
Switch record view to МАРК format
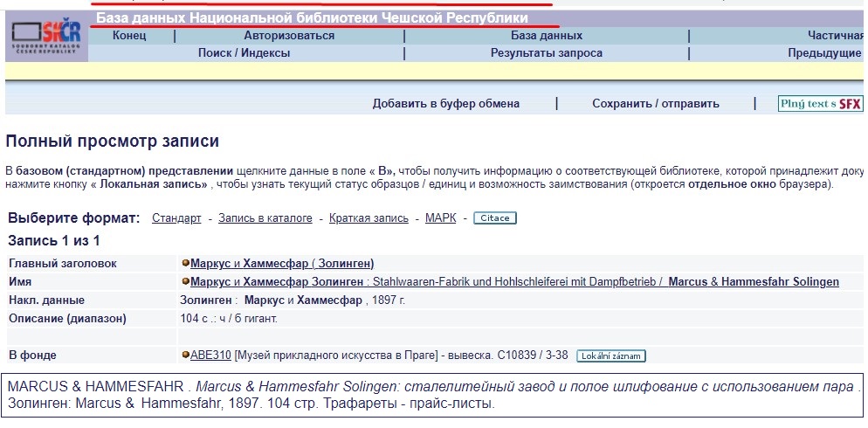pyautogui.click(x=440, y=218)
